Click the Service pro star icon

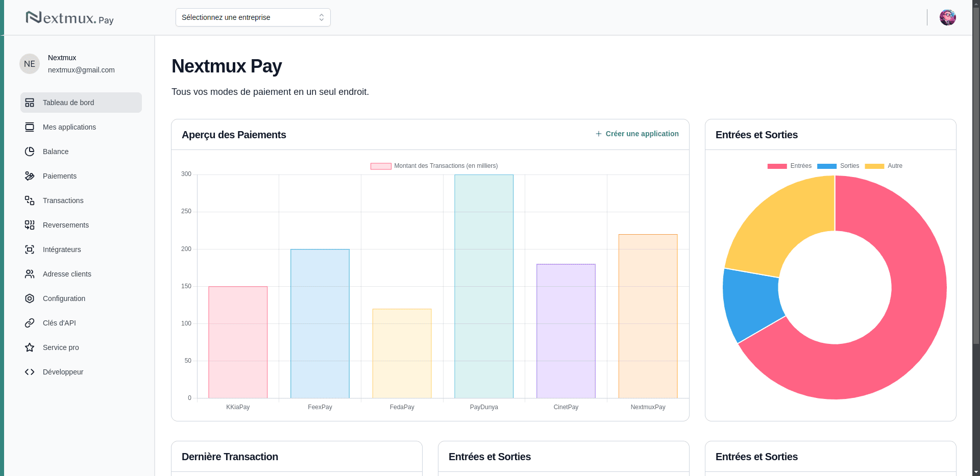pyautogui.click(x=30, y=347)
